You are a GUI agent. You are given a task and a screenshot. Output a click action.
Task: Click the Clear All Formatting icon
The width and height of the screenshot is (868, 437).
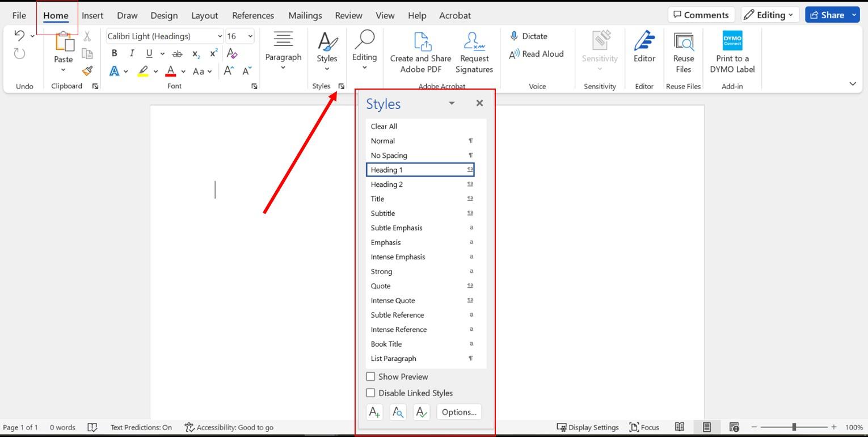click(x=231, y=53)
